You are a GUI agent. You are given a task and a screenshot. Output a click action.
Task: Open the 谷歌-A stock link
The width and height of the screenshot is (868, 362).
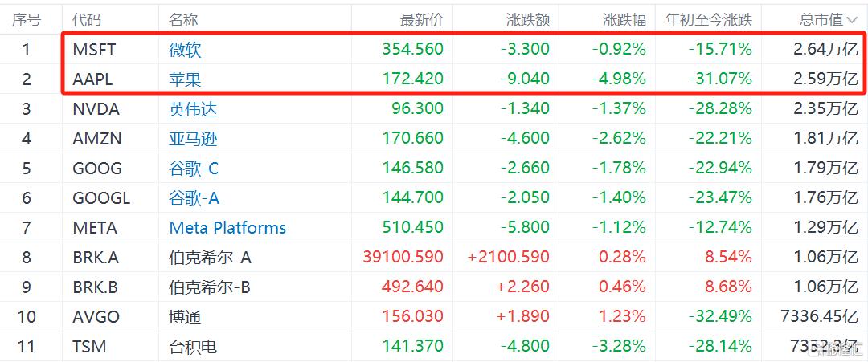(x=194, y=198)
